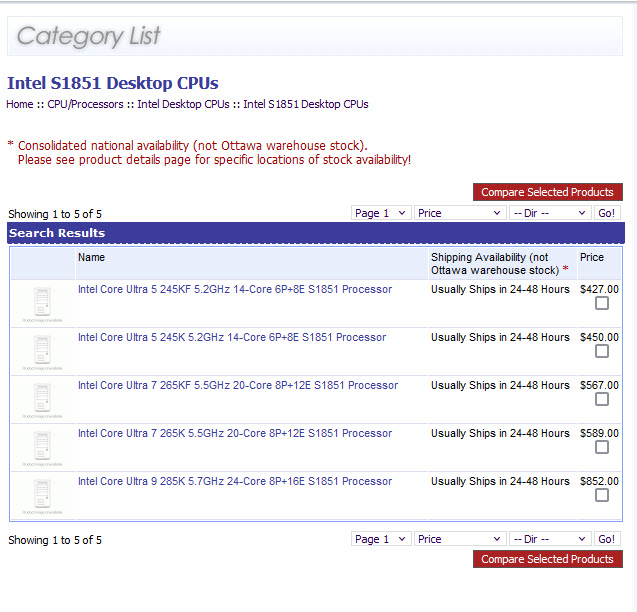The height and width of the screenshot is (612, 637).
Task: Open Intel Core Ultra 5 245KF product link
Action: (235, 289)
